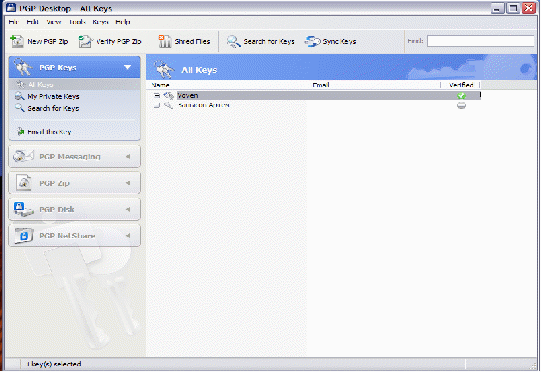Screen dimensions: 541x372
Task: Click the PGP Disk panel title
Action: coord(57,209)
